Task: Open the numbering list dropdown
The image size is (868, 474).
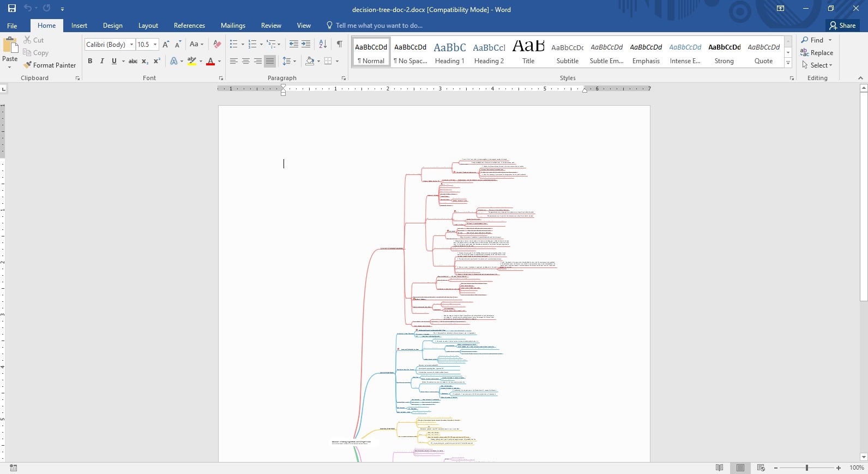Action: click(x=261, y=44)
